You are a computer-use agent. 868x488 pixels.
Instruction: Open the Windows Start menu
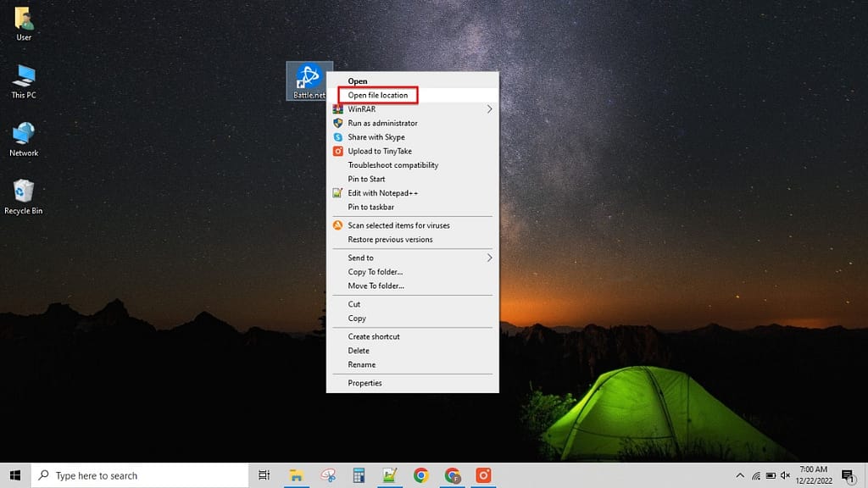click(x=15, y=475)
